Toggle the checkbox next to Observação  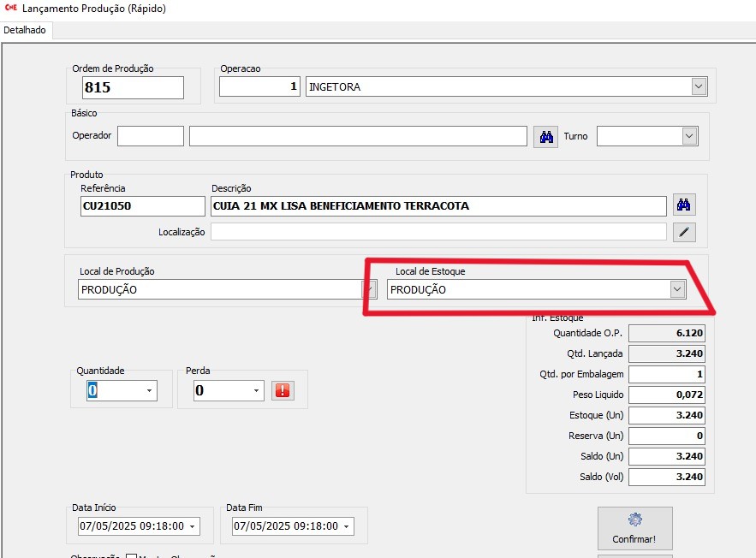pos(131,556)
